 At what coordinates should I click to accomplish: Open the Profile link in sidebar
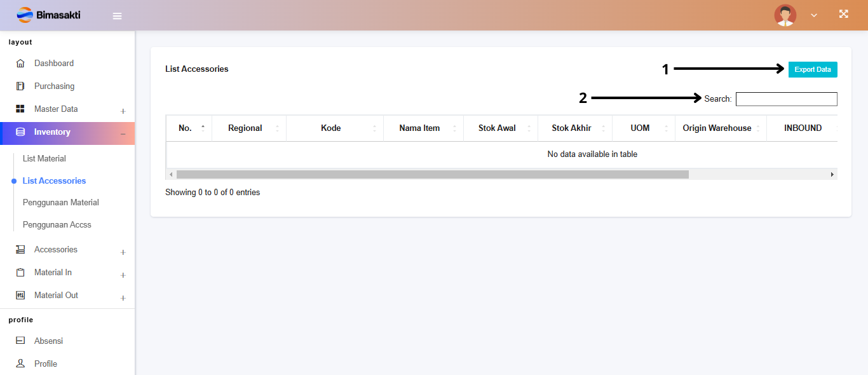pyautogui.click(x=46, y=364)
